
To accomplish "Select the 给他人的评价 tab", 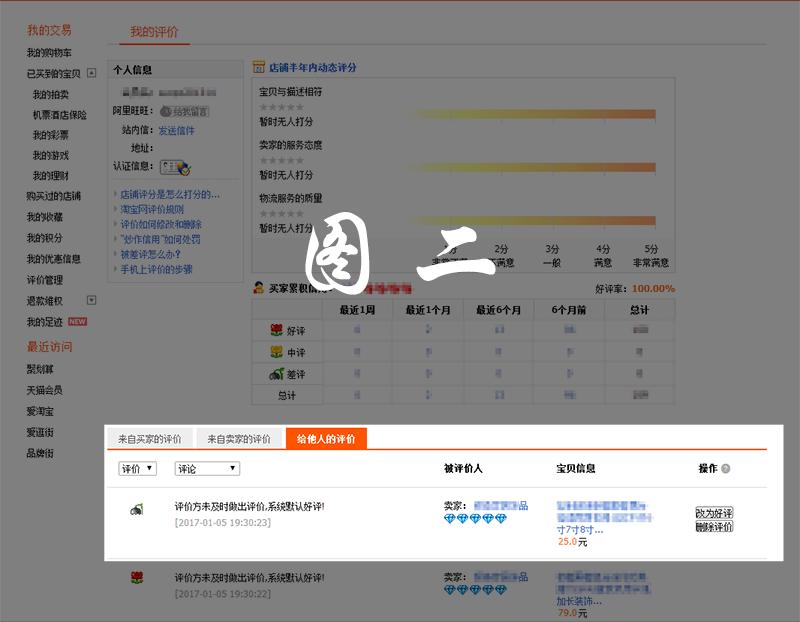I will (326, 439).
